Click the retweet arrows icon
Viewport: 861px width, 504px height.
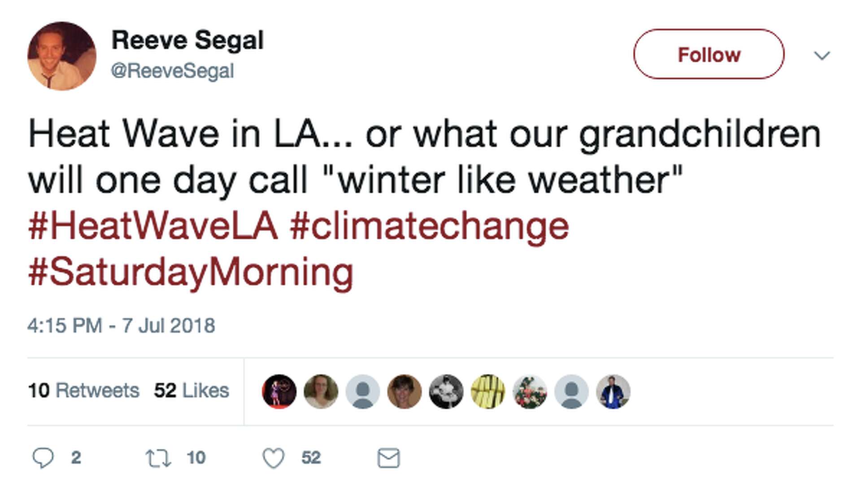tap(158, 458)
